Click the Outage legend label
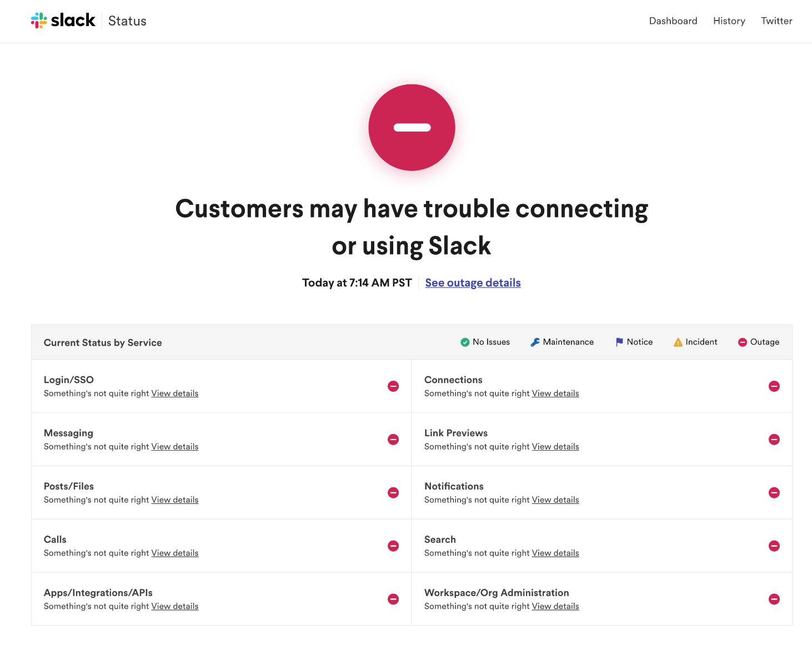Image resolution: width=812 pixels, height=666 pixels. pos(765,342)
